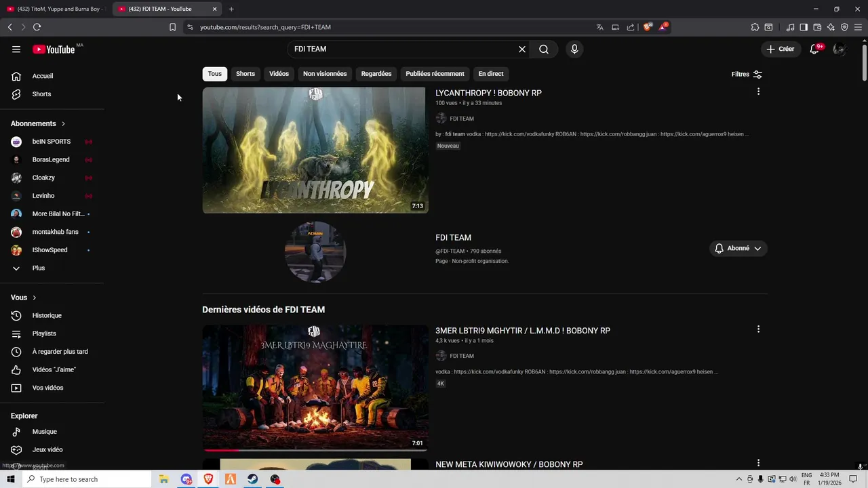
Task: Click the magnifier search button
Action: [544, 49]
